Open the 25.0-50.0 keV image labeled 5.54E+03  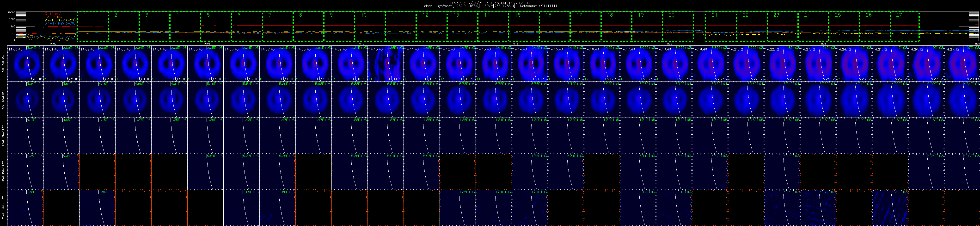coord(205,171)
